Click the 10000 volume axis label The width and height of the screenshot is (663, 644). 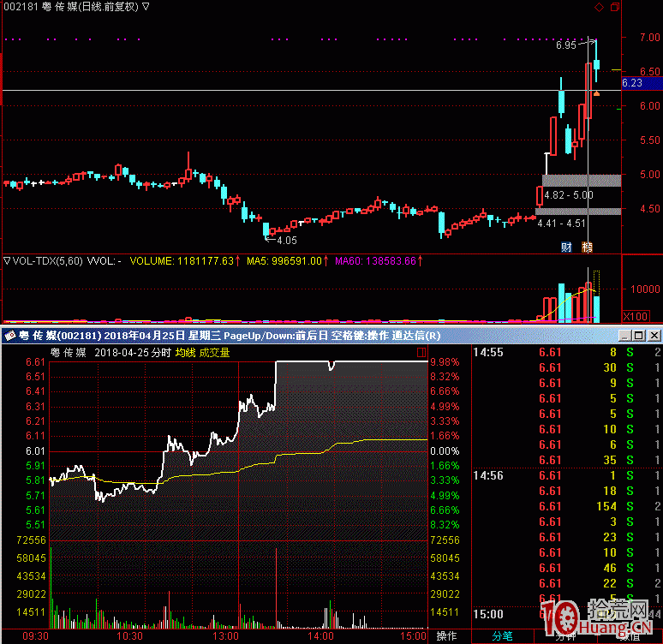645,289
